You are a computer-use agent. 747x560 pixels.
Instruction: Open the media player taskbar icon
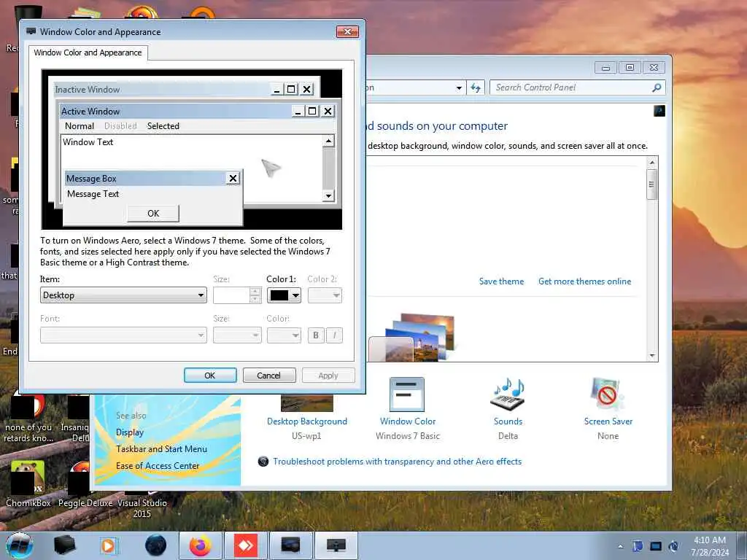pos(109,545)
